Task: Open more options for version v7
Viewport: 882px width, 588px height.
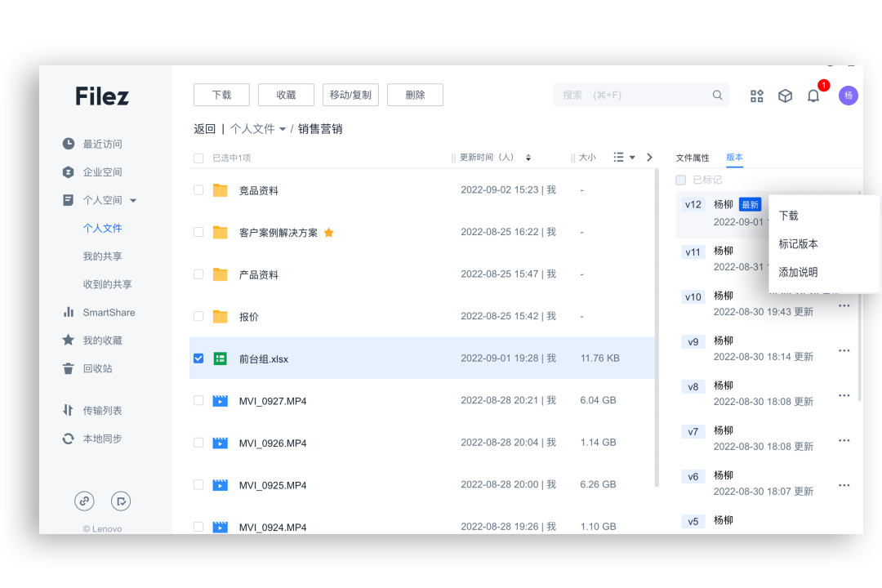Action: 844,440
